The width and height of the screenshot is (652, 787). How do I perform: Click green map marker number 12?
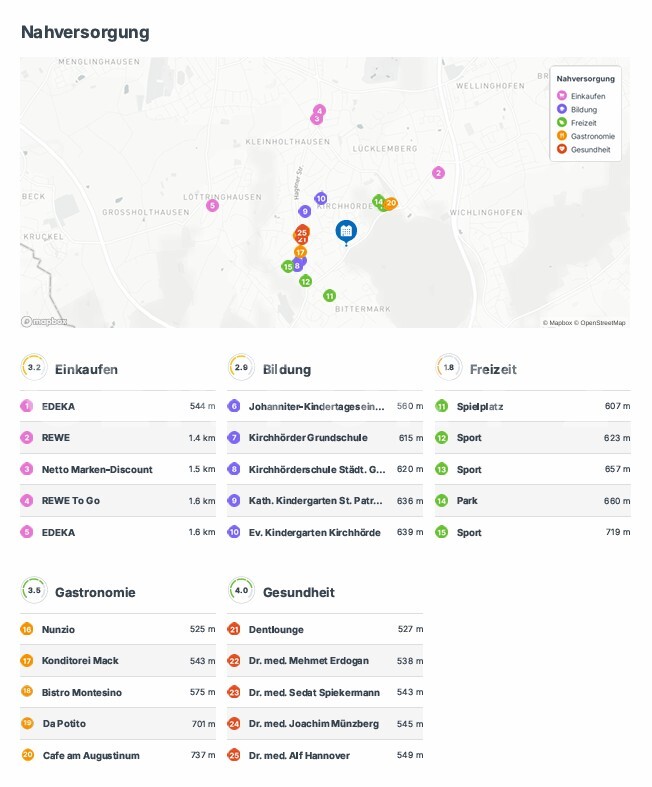point(305,281)
